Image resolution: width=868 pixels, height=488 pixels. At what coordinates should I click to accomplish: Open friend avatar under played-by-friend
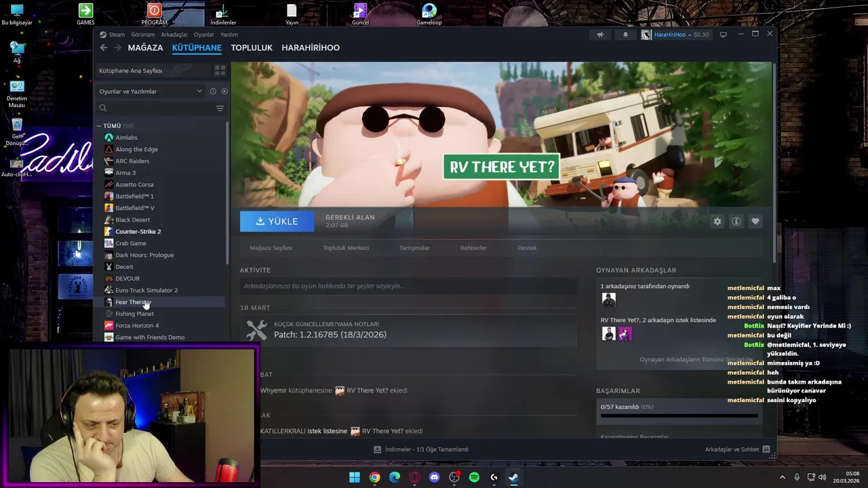click(x=608, y=299)
